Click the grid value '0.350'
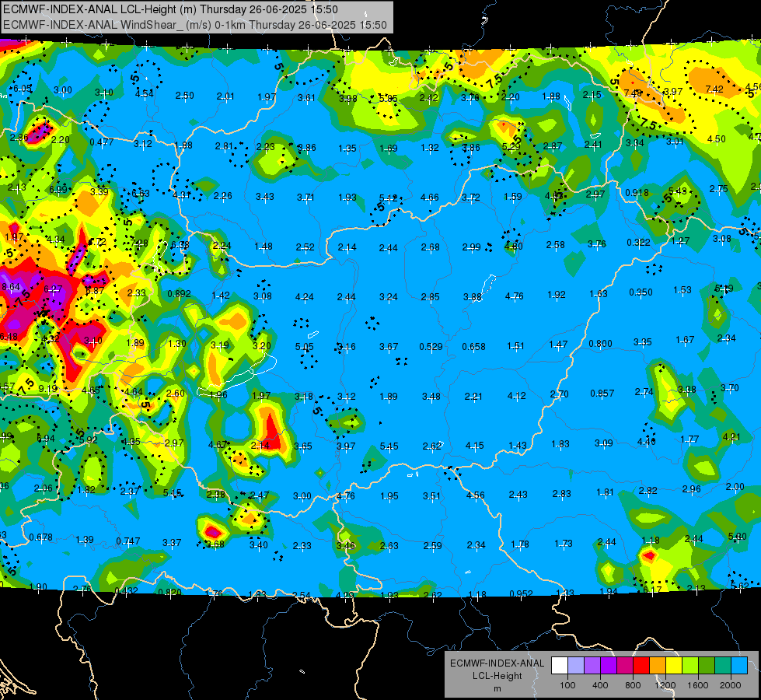761x700 pixels. click(x=641, y=292)
